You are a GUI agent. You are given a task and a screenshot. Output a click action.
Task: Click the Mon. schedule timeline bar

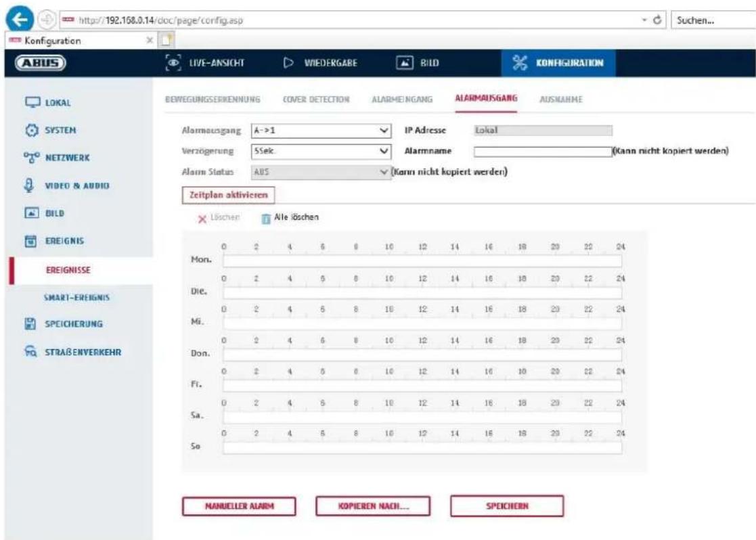click(x=422, y=261)
